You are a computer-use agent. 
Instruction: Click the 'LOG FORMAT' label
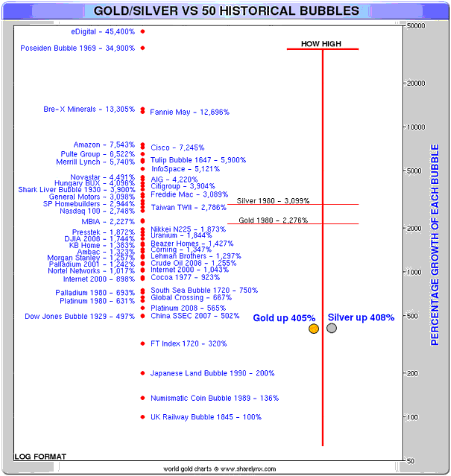pyautogui.click(x=40, y=456)
